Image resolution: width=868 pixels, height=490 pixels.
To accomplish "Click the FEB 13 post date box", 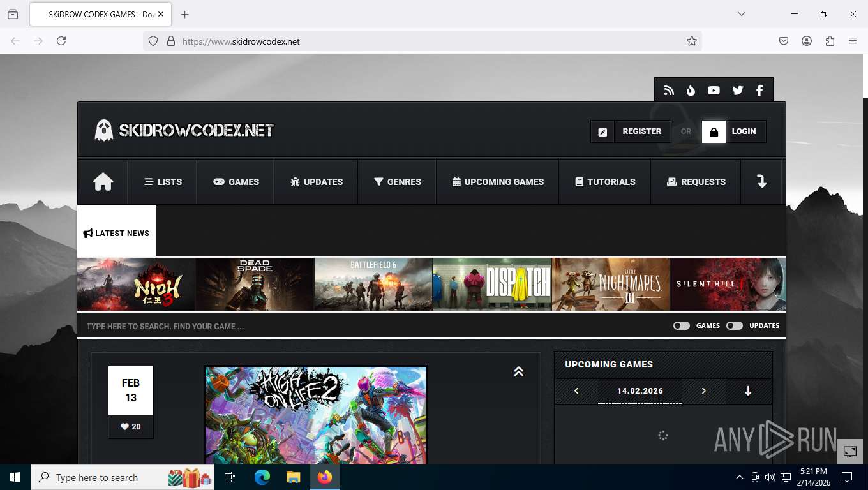I will point(131,390).
